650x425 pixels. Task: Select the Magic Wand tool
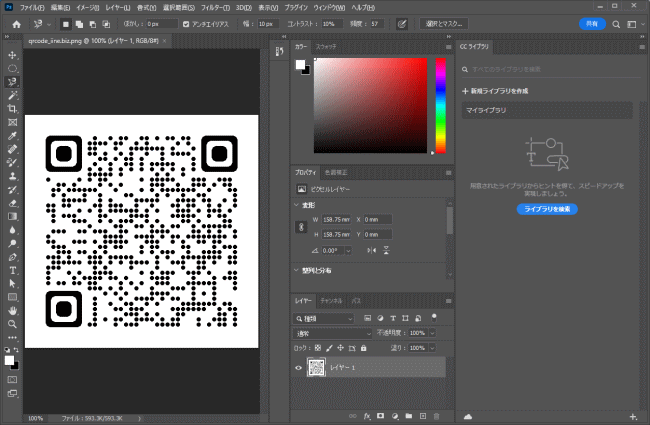[12, 95]
